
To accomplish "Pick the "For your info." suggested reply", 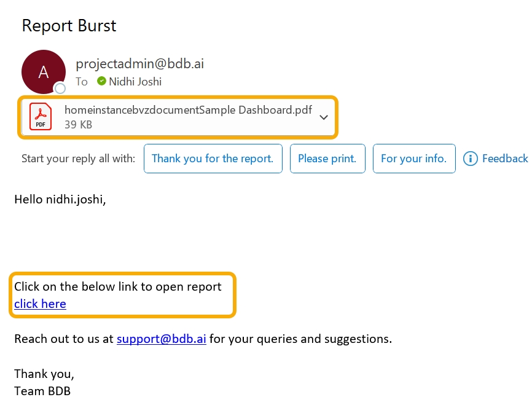I will (413, 159).
